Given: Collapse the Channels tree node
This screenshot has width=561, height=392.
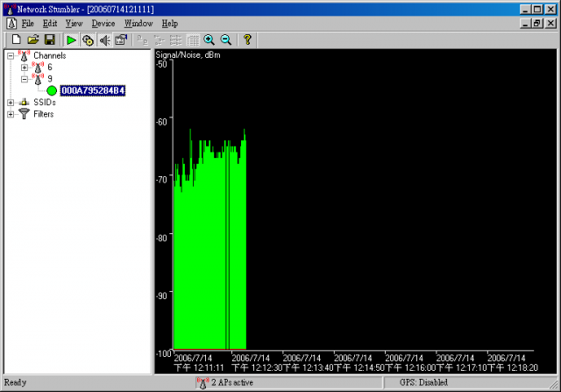Looking at the screenshot, I should click(11, 56).
